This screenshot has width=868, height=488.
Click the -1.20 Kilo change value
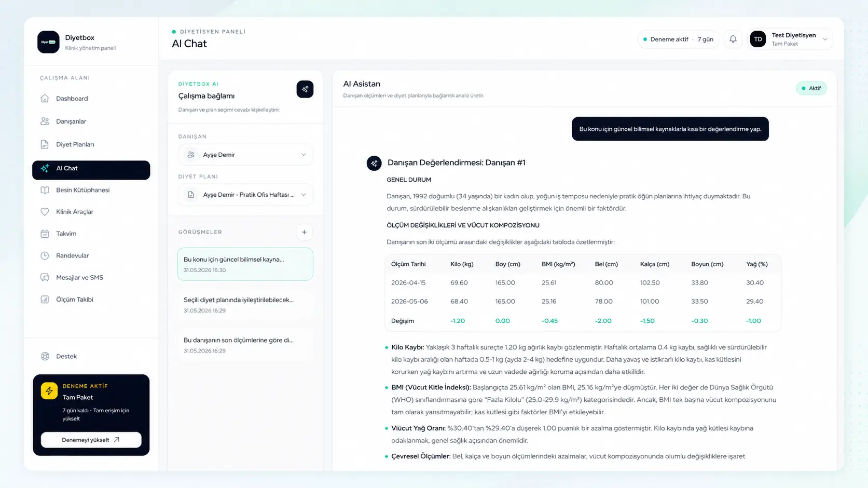pyautogui.click(x=458, y=321)
